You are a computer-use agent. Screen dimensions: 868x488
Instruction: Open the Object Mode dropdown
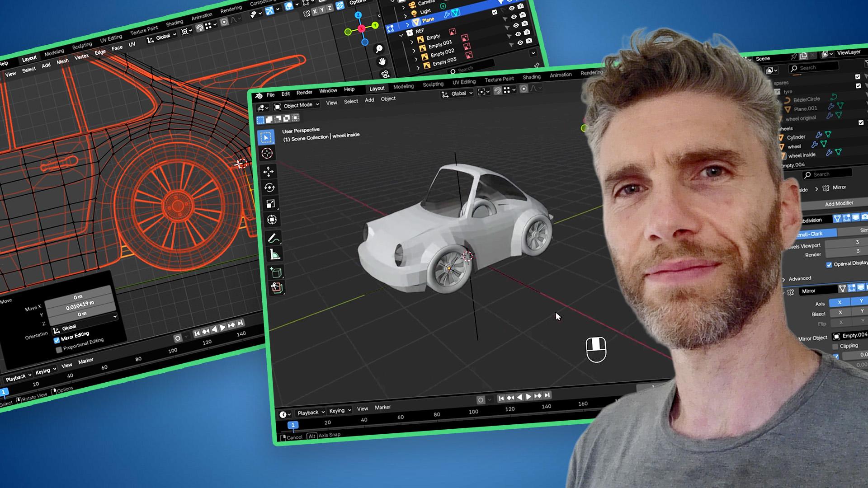pos(297,106)
